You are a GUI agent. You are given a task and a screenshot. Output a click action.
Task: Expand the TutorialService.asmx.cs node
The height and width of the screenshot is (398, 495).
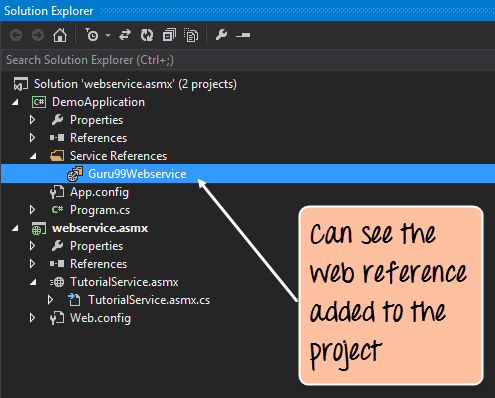(50, 300)
